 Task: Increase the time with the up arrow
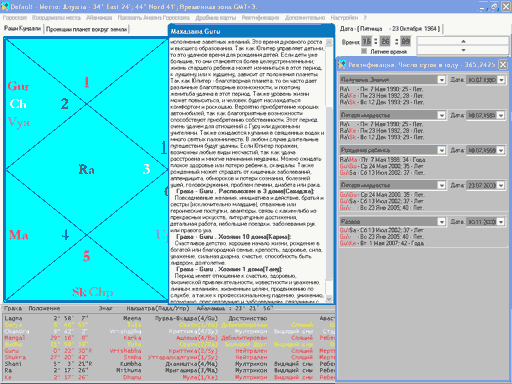(x=463, y=41)
